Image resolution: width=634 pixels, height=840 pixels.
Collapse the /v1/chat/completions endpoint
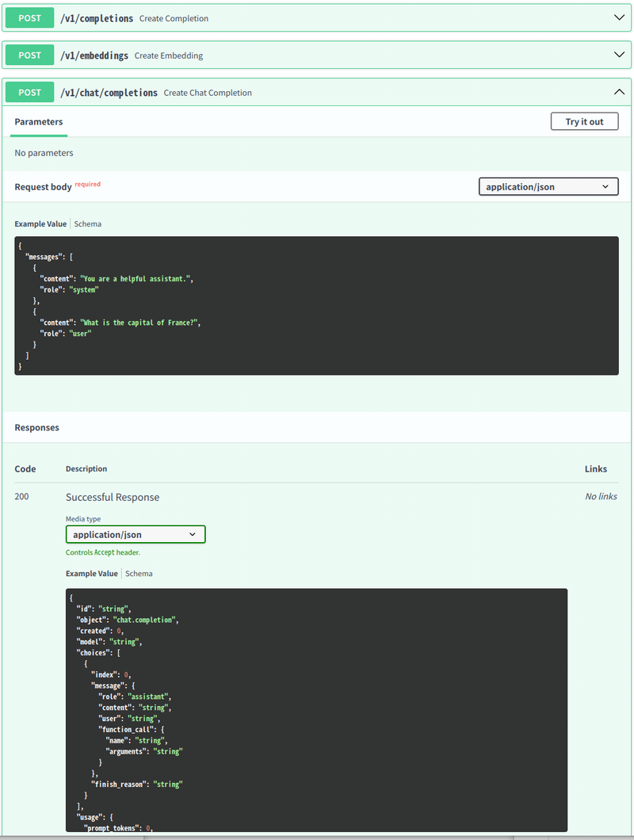point(619,91)
